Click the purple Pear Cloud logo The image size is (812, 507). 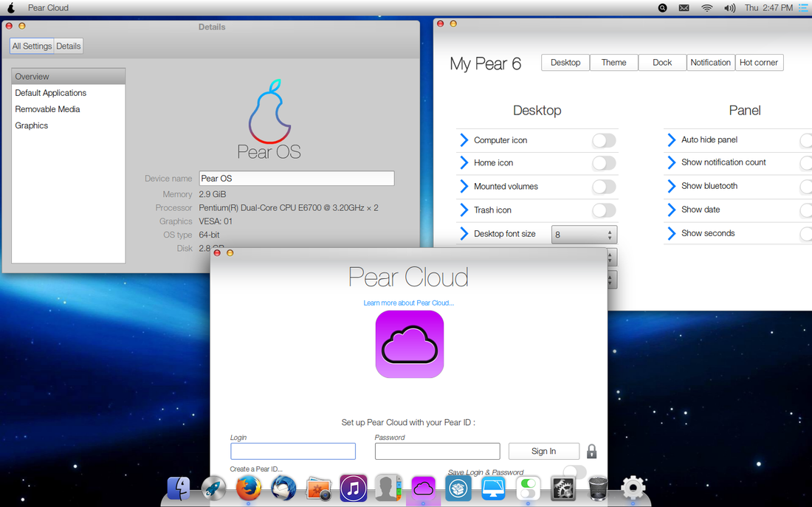tap(410, 345)
